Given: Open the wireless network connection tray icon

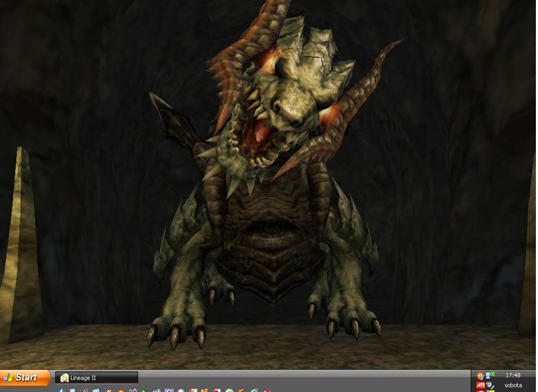Looking at the screenshot, I should (490, 375).
